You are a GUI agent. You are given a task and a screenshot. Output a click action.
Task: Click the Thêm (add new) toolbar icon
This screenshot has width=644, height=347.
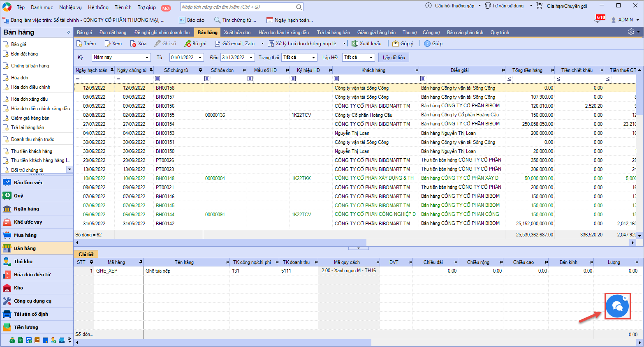click(80, 44)
